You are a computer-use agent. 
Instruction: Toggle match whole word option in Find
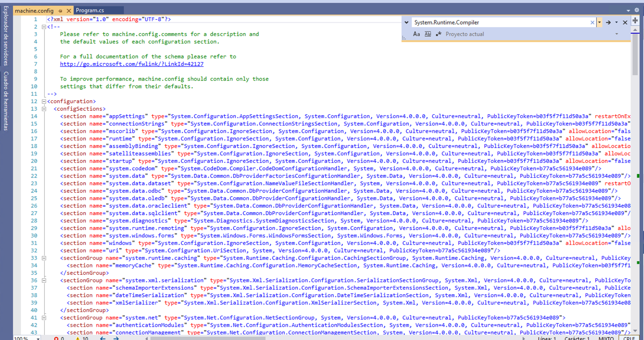pos(428,34)
